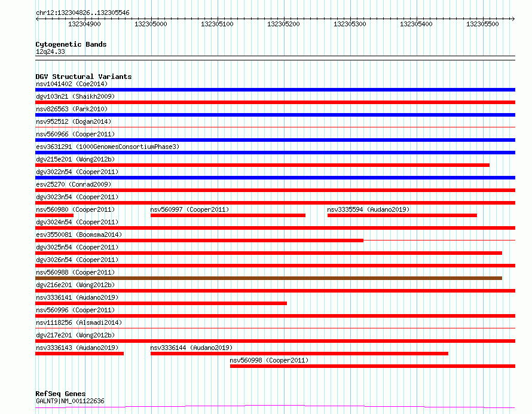Click the dgv215e201 (Wong2012b) label
Screen dimensions: 532x414
[75, 159]
